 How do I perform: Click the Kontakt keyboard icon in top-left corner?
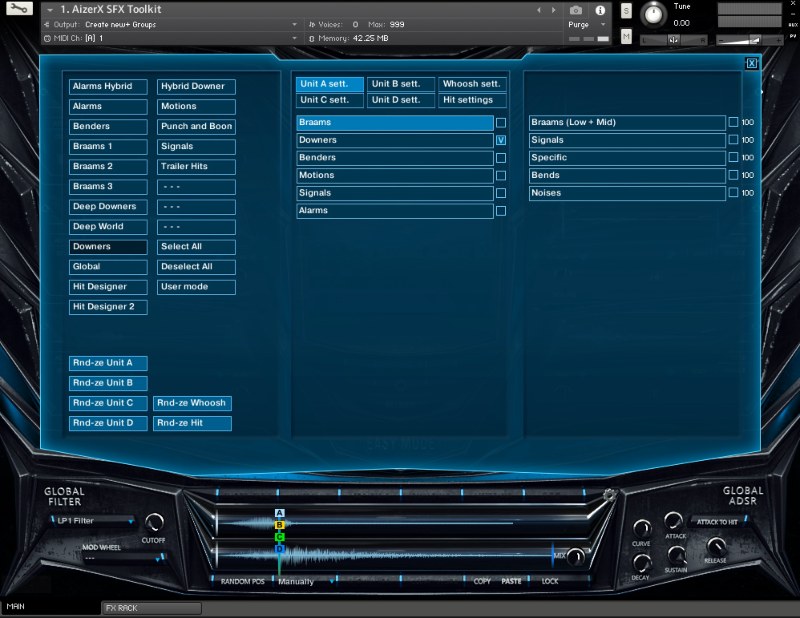click(20, 9)
